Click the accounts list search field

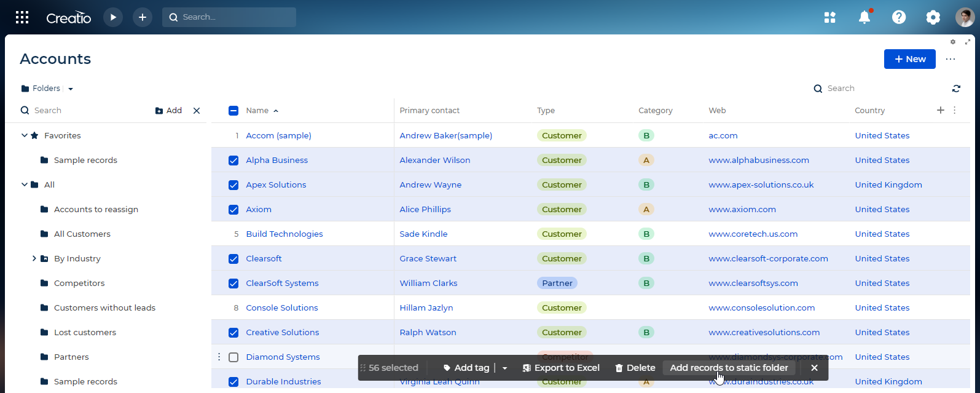click(x=877, y=89)
